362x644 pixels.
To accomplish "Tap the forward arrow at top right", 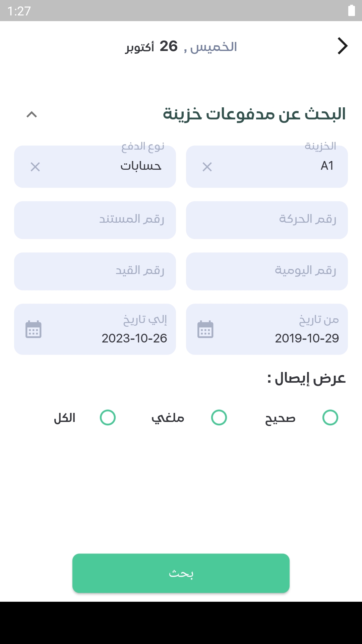I will [x=342, y=46].
